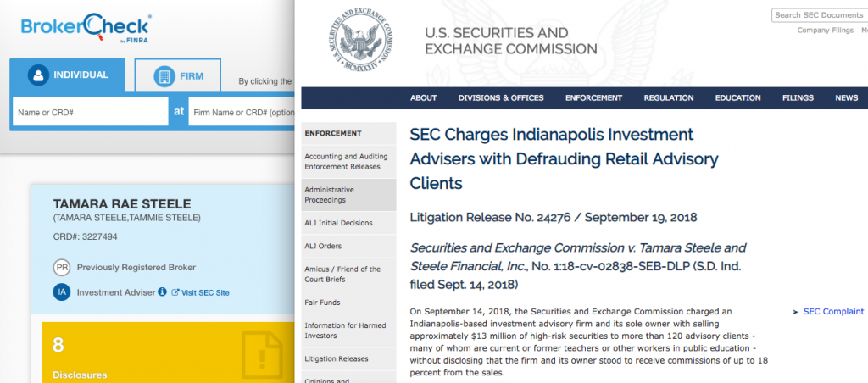Click the Search SEC Documents box
Viewport: 868px width, 383px height.
(x=820, y=15)
